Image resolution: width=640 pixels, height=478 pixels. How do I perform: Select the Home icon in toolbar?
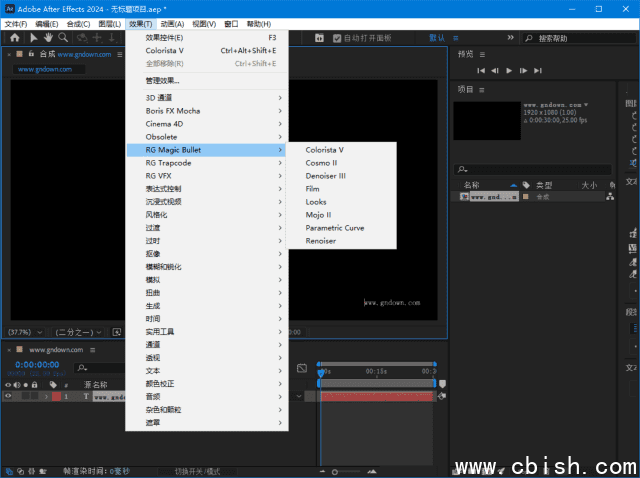tap(14, 38)
